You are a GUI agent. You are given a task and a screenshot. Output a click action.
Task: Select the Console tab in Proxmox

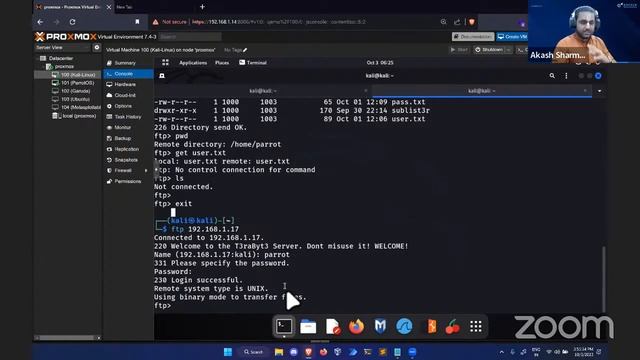point(128,74)
